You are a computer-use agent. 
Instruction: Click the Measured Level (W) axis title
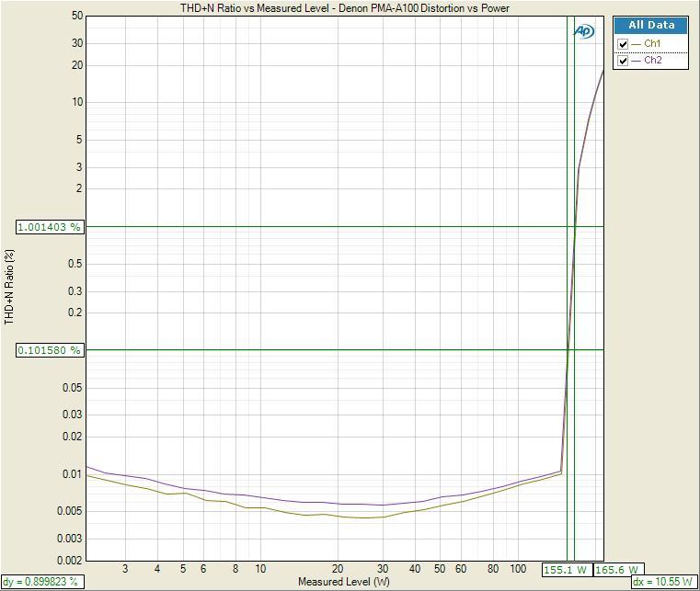coord(343,582)
